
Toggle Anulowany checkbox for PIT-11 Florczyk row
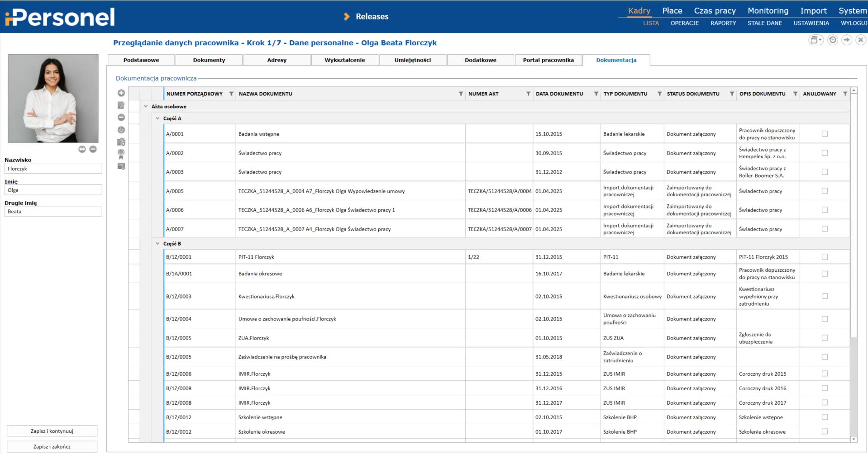(x=824, y=257)
